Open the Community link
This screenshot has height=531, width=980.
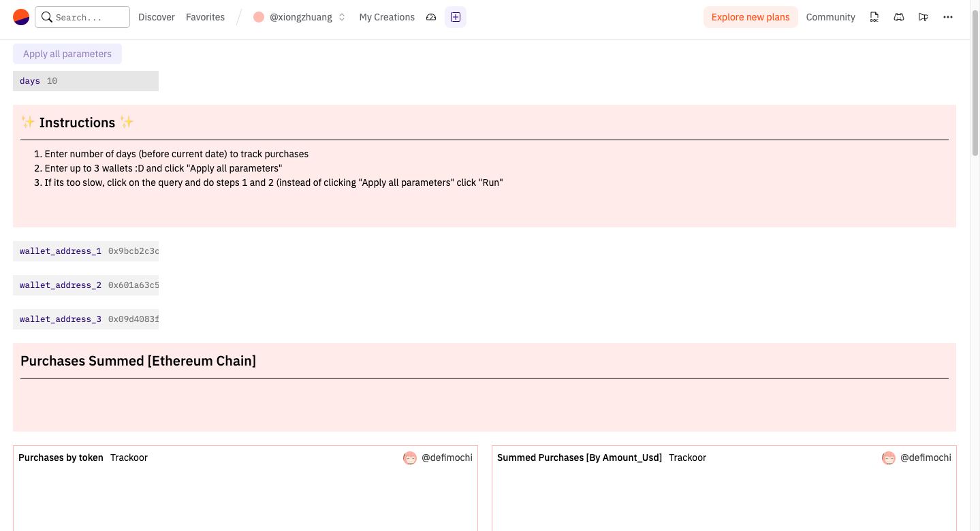(830, 17)
